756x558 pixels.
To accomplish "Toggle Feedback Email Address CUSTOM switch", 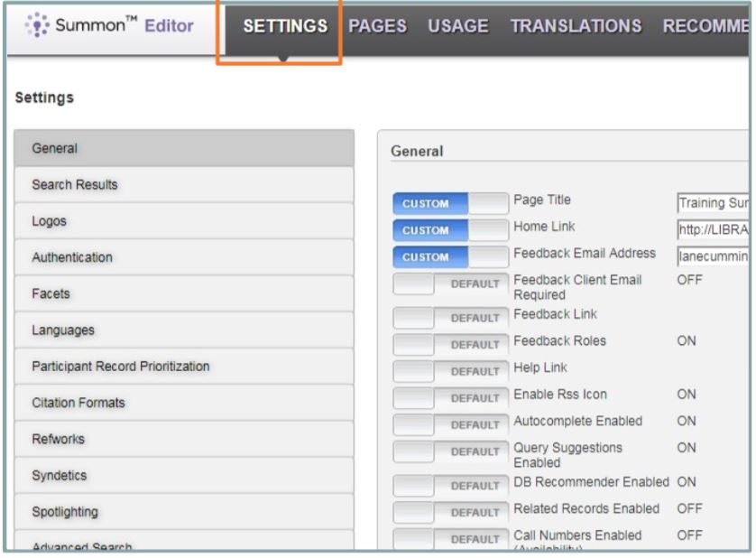I will tap(450, 256).
